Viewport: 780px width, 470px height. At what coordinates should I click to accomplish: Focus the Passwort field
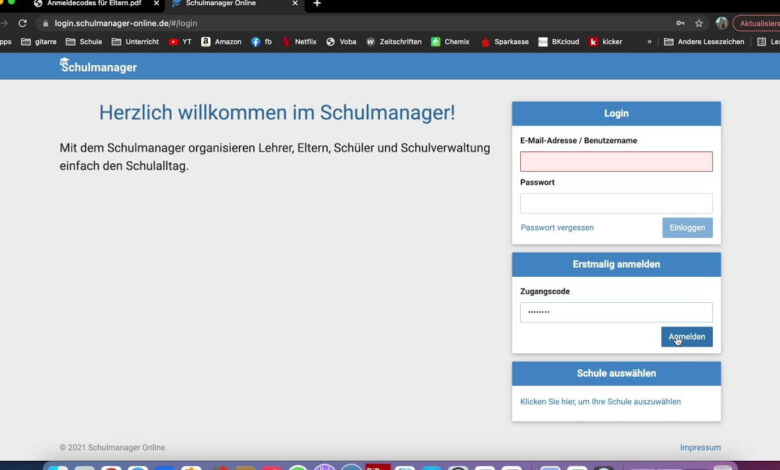click(616, 203)
